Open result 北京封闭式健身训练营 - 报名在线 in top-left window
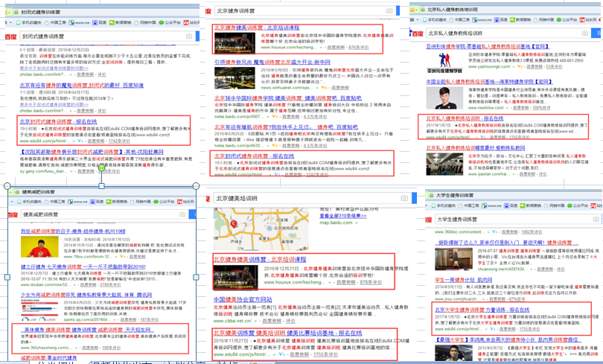 tap(59, 121)
